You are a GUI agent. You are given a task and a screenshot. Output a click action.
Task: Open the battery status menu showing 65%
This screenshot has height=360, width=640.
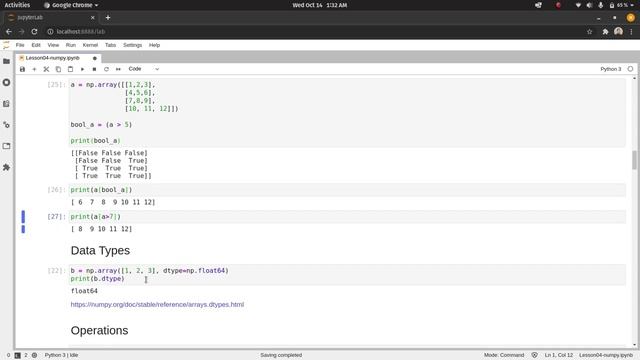(622, 5)
